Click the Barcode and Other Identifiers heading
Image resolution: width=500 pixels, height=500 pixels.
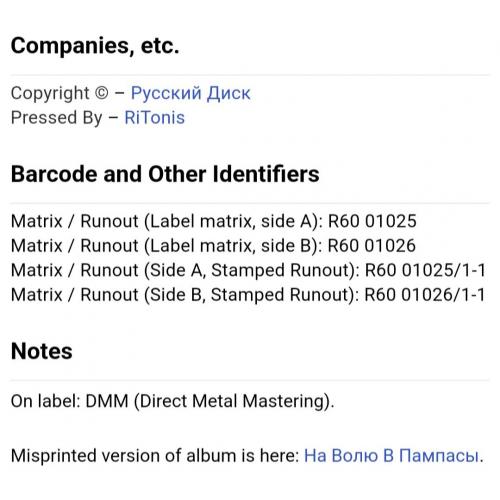tap(165, 174)
